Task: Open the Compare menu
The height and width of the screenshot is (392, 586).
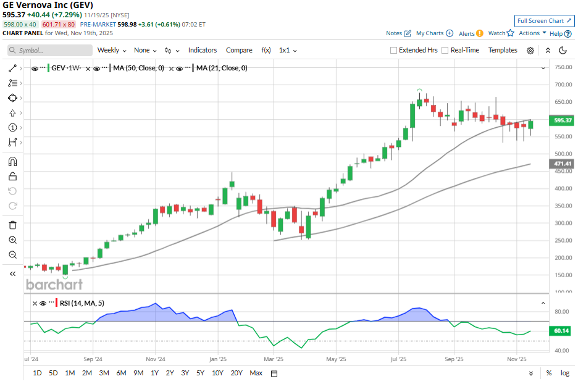Action: point(239,50)
